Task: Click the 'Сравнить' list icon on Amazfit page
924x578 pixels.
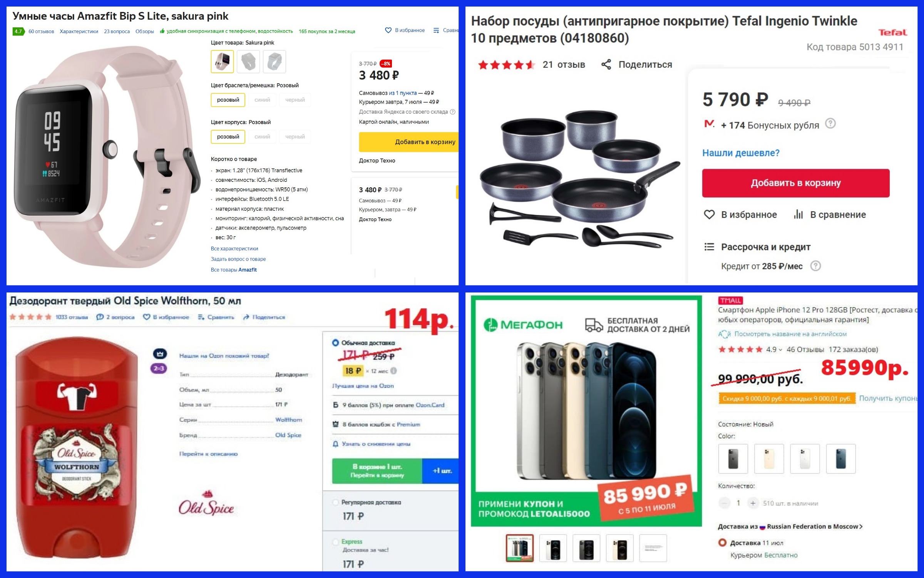Action: pos(436,30)
